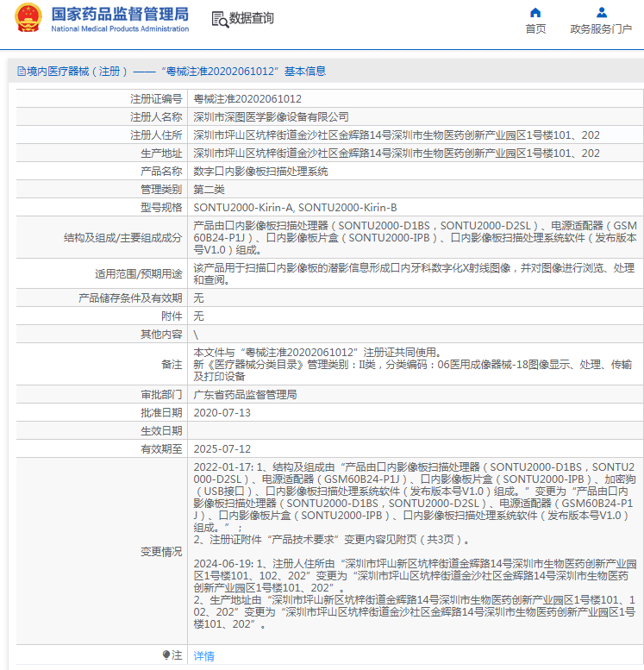The image size is (644, 670).
Task: Click the National Medical Products Administration emblem
Action: pos(28,18)
